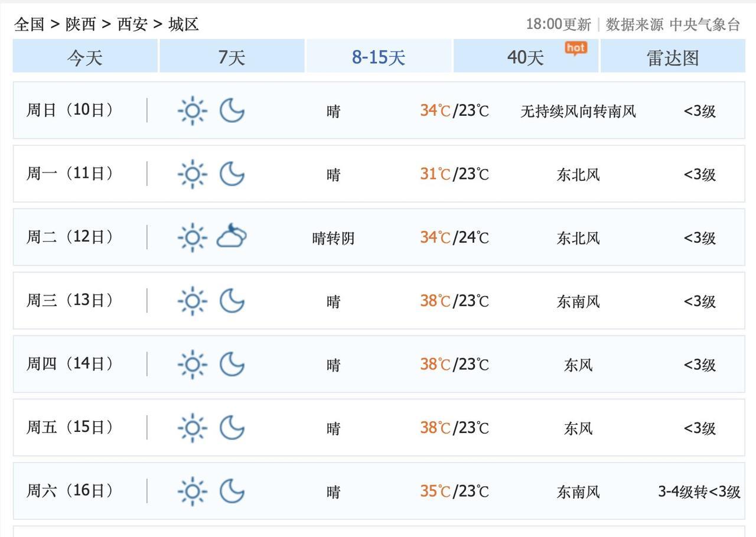Switch to the 今天 tab

(85, 57)
